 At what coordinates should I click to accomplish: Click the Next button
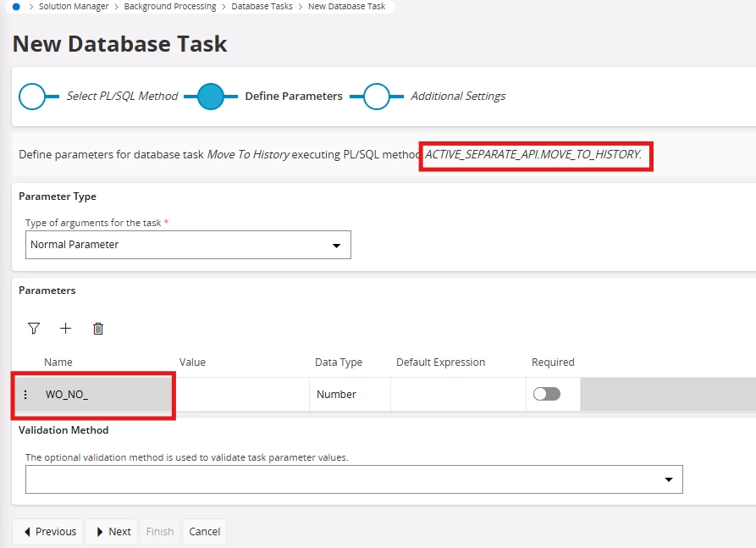tap(112, 532)
